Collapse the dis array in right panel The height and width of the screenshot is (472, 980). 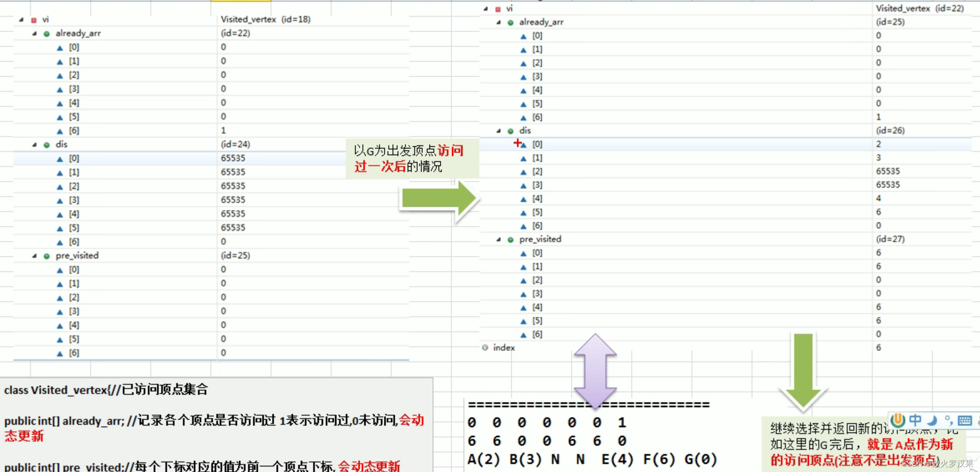coord(498,131)
